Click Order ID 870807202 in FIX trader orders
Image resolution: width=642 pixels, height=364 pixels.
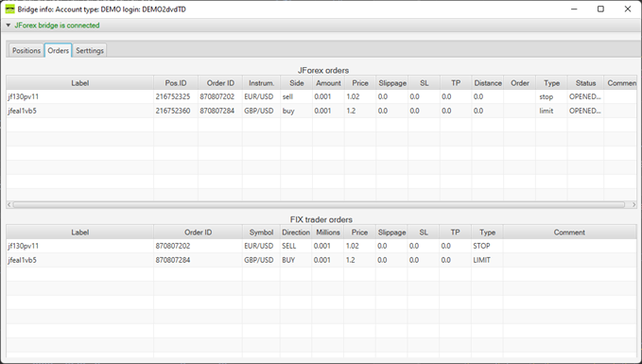(x=173, y=246)
